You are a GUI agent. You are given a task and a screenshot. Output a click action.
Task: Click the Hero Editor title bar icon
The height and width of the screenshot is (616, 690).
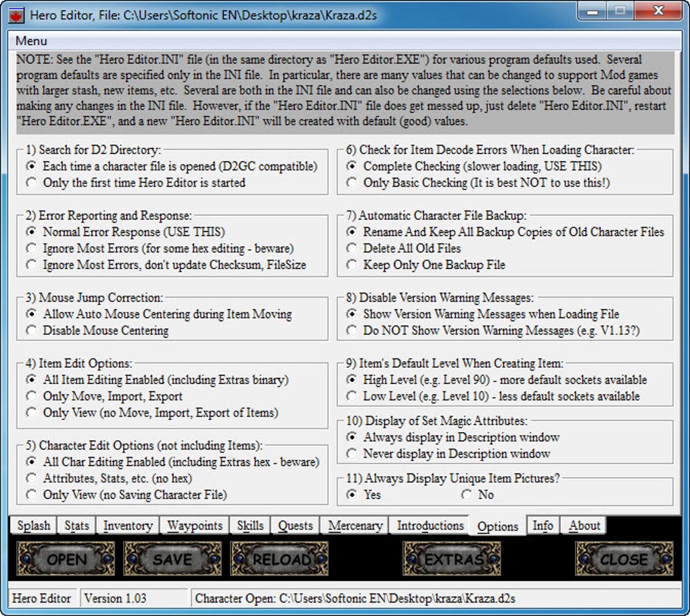point(17,16)
